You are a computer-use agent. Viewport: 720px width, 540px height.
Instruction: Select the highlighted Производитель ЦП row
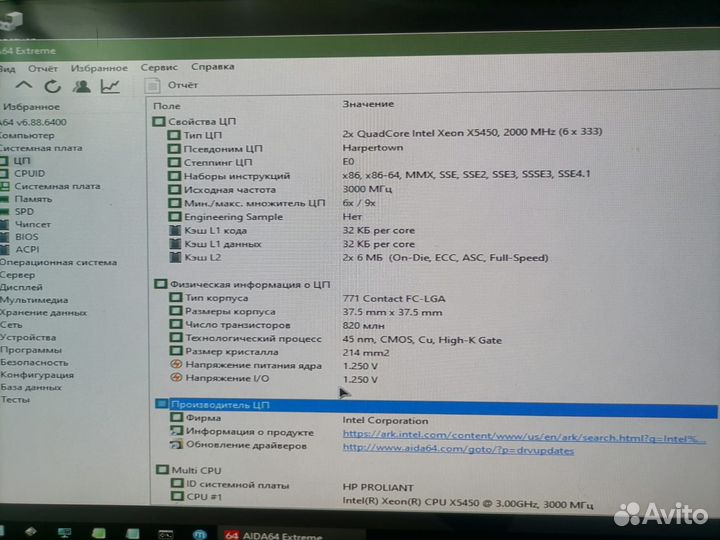436,406
